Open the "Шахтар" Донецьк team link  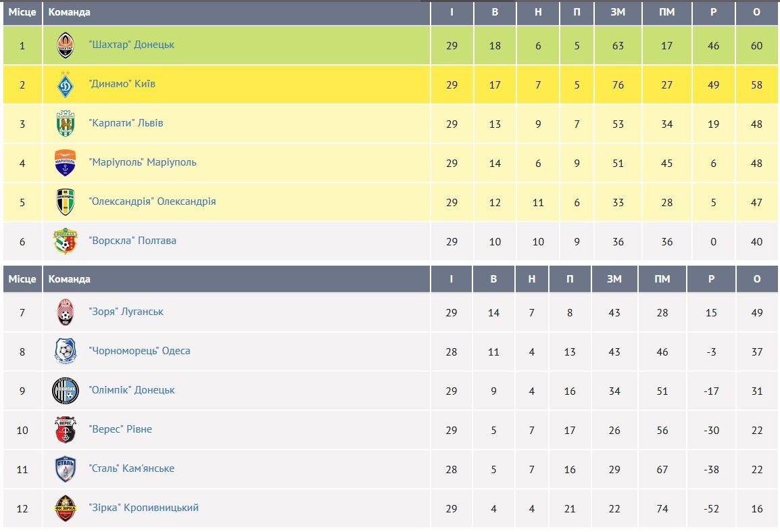(132, 45)
